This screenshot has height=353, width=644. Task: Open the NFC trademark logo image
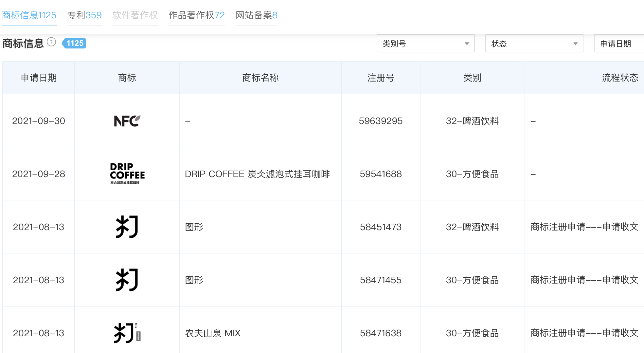(x=127, y=121)
